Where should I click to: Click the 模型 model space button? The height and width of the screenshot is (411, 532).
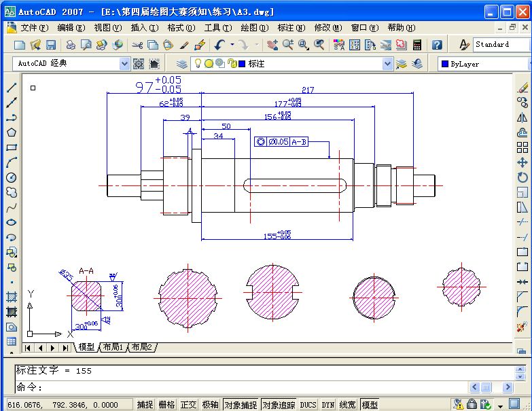point(369,405)
